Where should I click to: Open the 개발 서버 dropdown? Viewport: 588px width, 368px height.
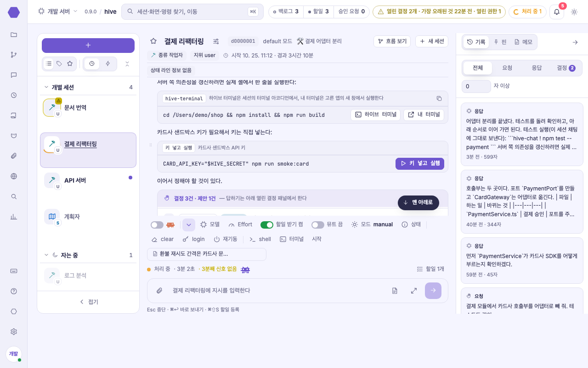(x=58, y=11)
